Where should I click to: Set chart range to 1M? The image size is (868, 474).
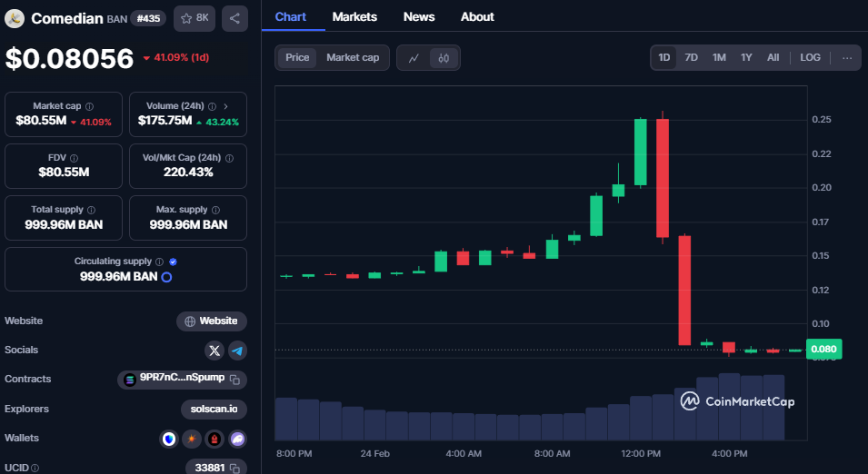pyautogui.click(x=719, y=57)
